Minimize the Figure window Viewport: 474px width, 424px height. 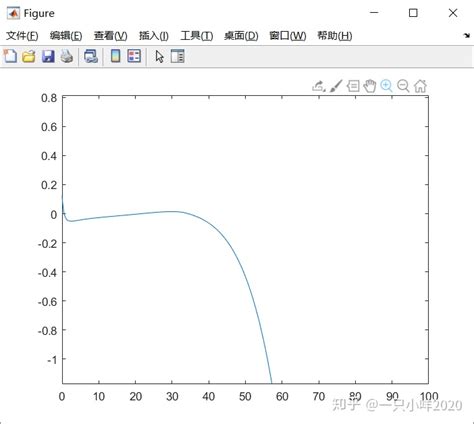tap(374, 13)
